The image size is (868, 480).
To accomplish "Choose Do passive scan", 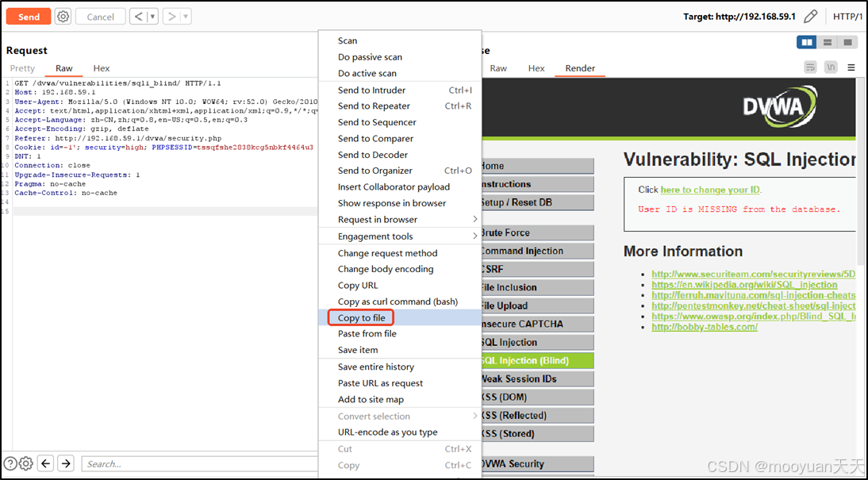I will 400,57.
